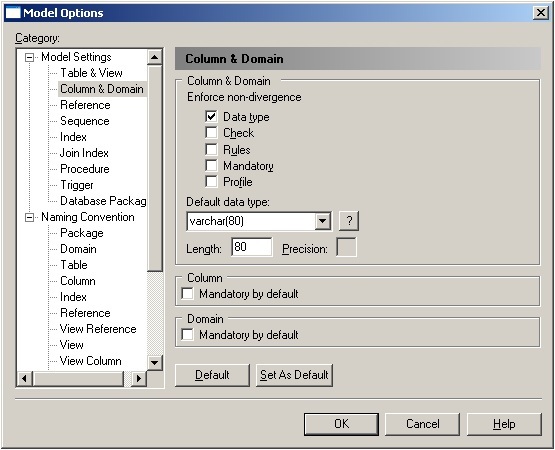555x450 pixels.
Task: Select Table & View in Model Settings
Action: pyautogui.click(x=91, y=73)
